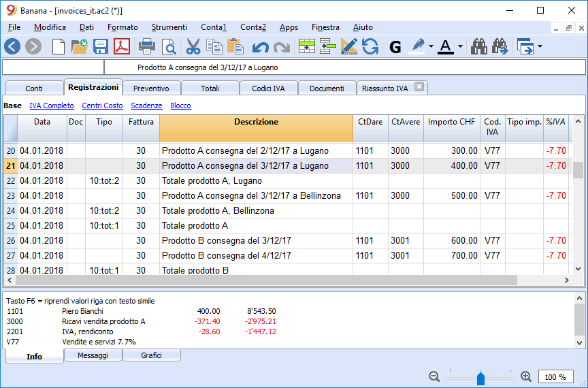Cut selection with scissors icon
Screen dimensions: 588x388
point(193,47)
